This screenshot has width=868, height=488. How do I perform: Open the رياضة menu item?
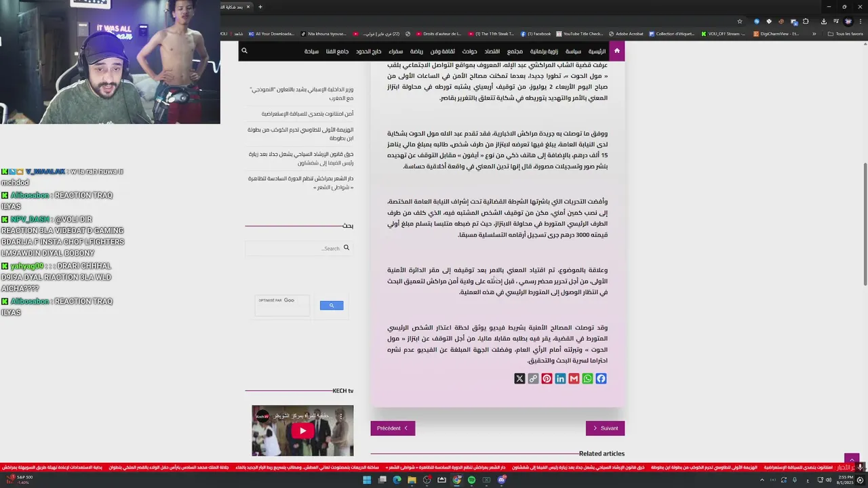[x=416, y=52]
